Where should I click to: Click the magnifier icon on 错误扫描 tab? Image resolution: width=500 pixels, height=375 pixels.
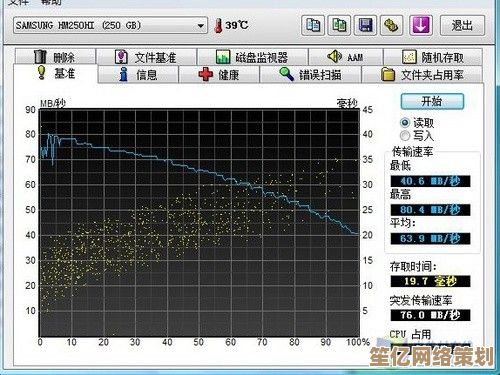(286, 74)
